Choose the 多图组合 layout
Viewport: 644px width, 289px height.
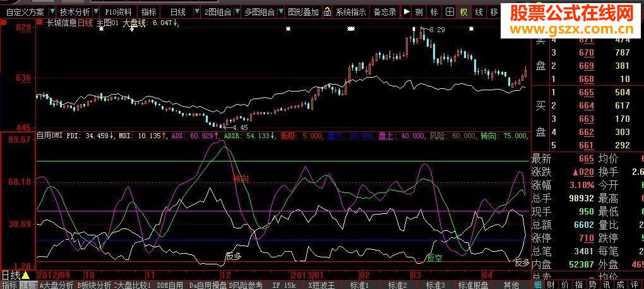pyautogui.click(x=259, y=12)
